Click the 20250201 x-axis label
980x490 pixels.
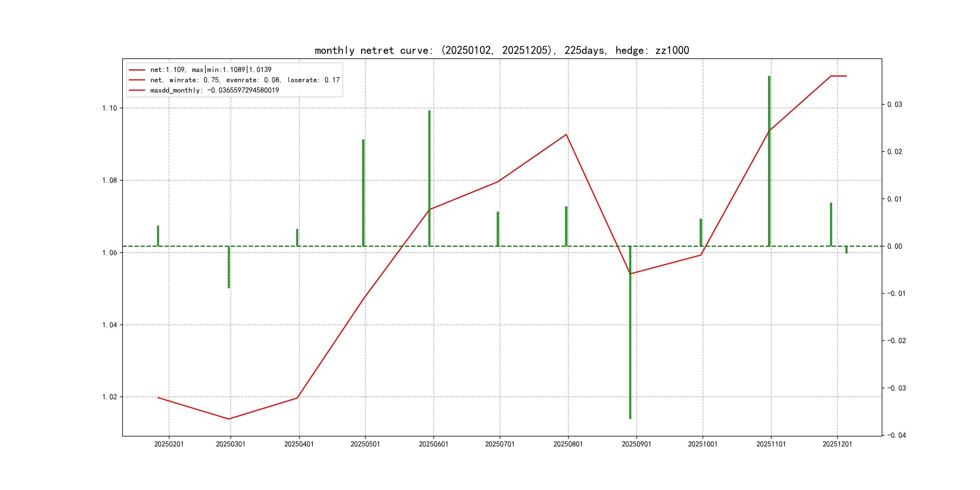click(x=169, y=444)
